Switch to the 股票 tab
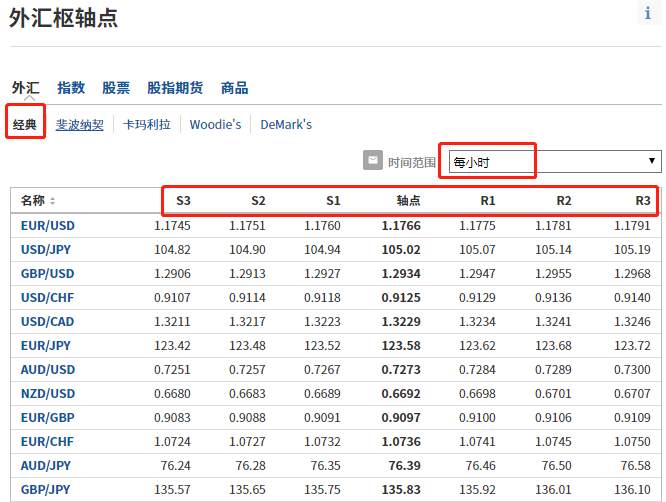Viewport: 666px width, 502px height. click(x=116, y=88)
